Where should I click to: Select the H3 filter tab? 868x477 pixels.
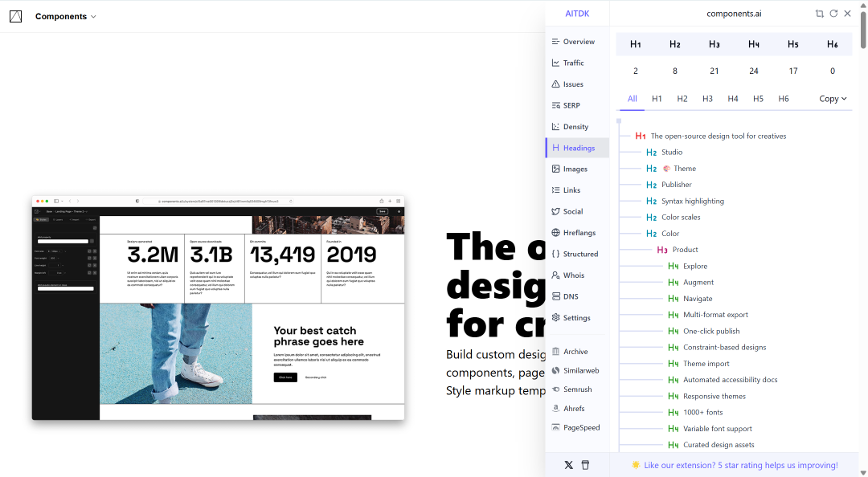[x=707, y=99]
